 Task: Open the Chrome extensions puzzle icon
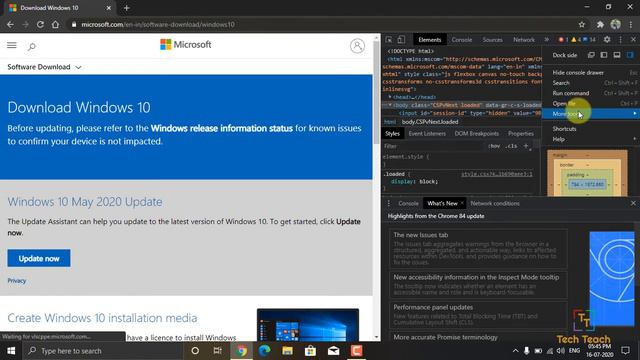[x=600, y=24]
